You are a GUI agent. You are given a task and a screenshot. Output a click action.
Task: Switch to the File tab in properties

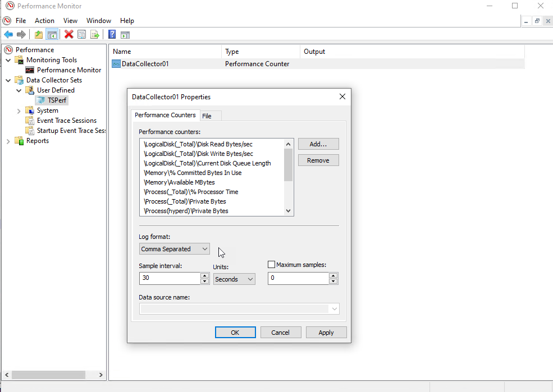click(210, 116)
